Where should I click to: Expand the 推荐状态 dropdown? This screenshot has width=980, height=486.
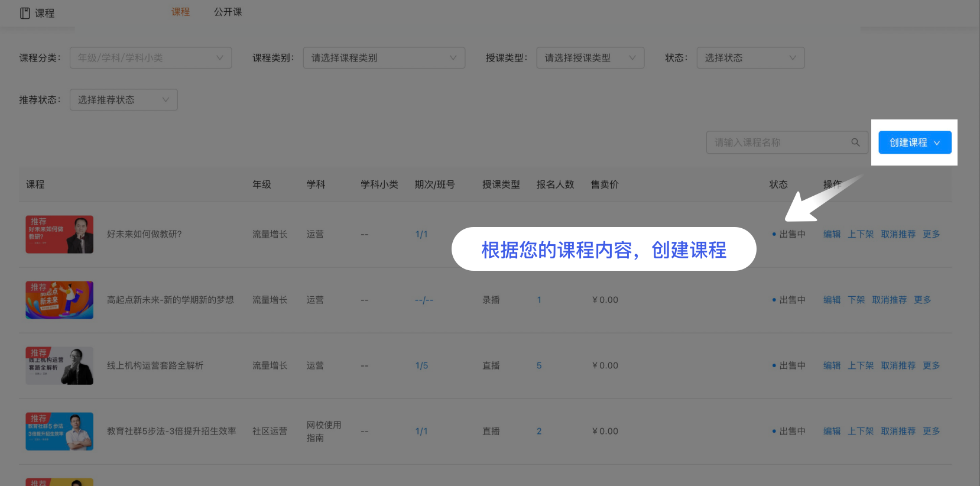click(123, 100)
